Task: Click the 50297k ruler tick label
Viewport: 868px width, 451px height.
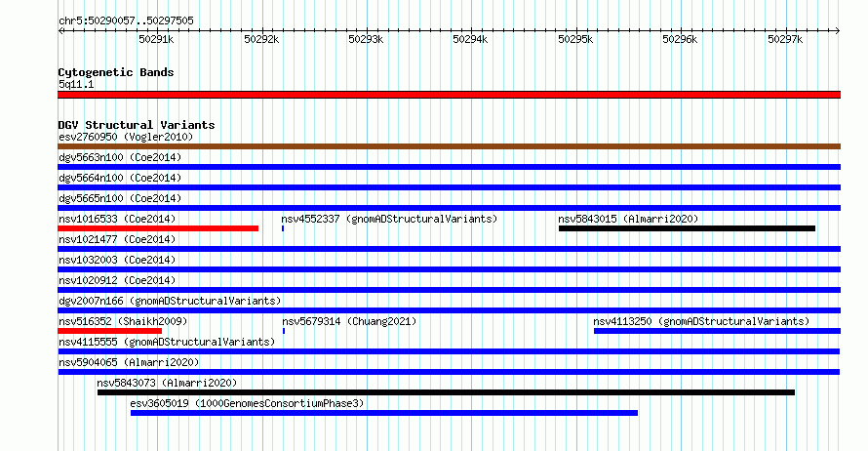Action: [785, 39]
